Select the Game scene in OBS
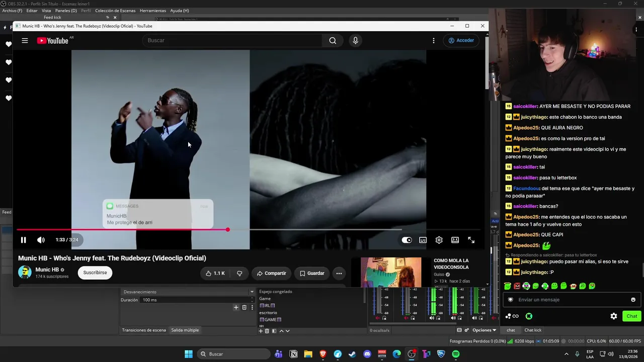 [265, 299]
